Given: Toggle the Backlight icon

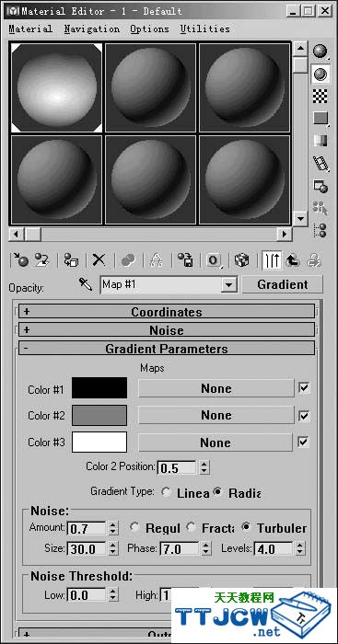Looking at the screenshot, I should (320, 74).
